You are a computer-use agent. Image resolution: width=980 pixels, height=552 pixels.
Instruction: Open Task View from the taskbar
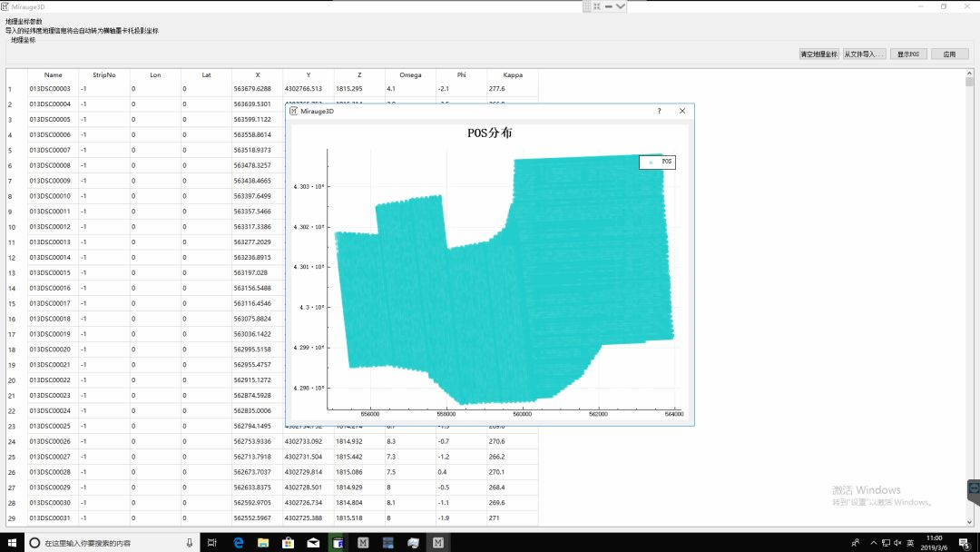coord(211,542)
